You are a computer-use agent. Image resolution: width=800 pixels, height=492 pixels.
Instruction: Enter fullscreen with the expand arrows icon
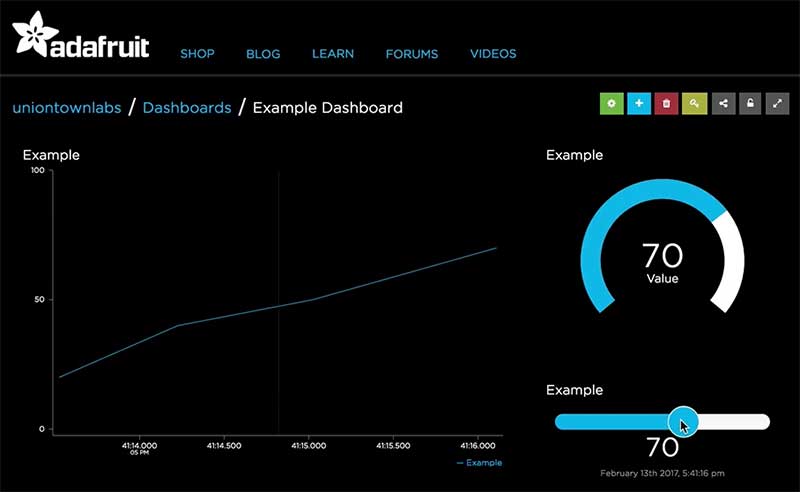tap(777, 103)
